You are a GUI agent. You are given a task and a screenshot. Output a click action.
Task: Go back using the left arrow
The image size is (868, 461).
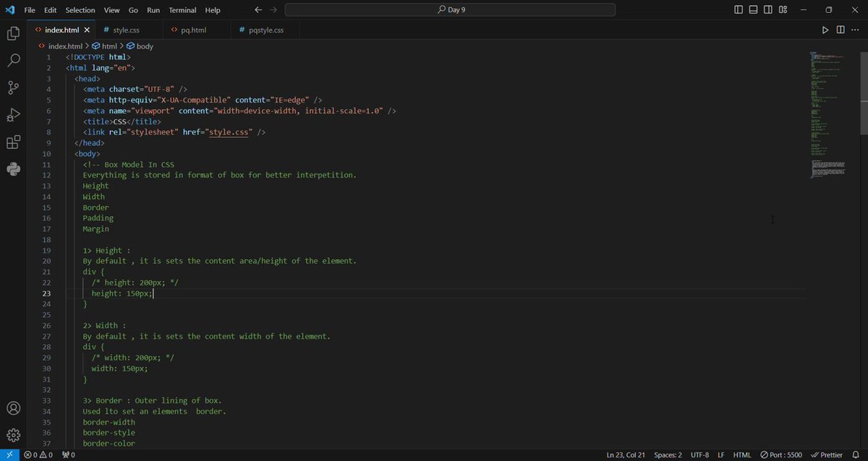pyautogui.click(x=258, y=10)
